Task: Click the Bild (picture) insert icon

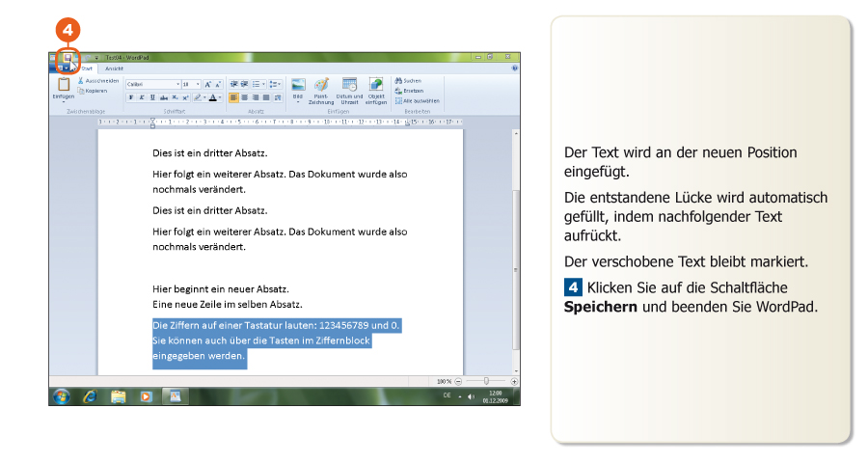Action: (x=298, y=85)
